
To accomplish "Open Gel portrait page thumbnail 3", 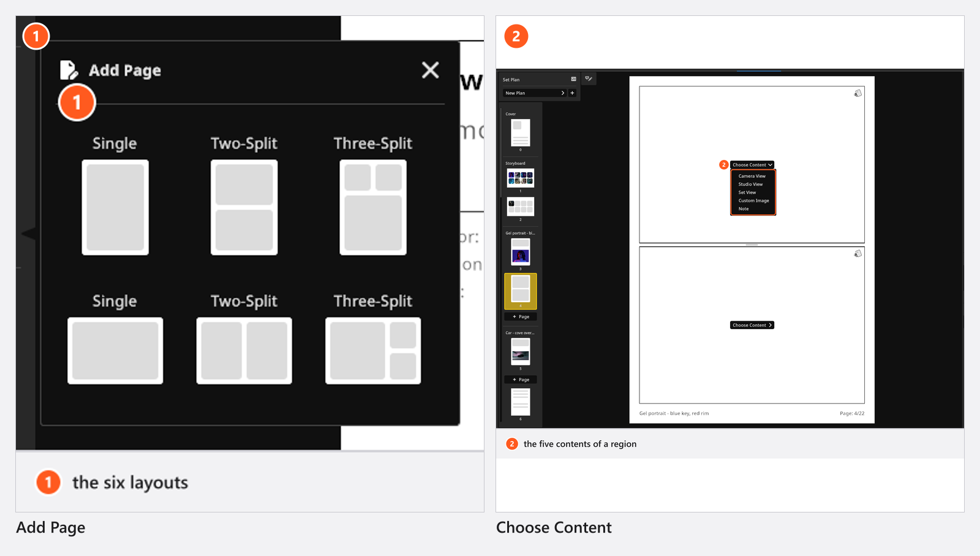I will pos(521,252).
